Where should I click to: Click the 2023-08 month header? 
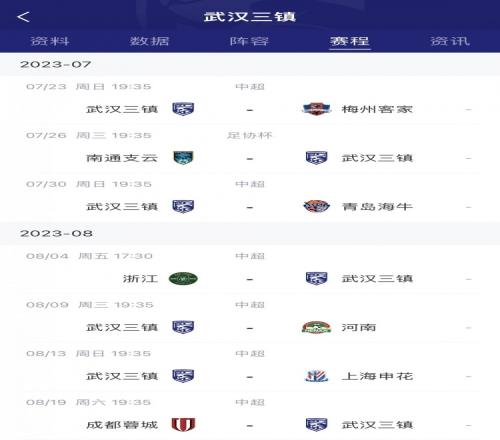pyautogui.click(x=250, y=233)
